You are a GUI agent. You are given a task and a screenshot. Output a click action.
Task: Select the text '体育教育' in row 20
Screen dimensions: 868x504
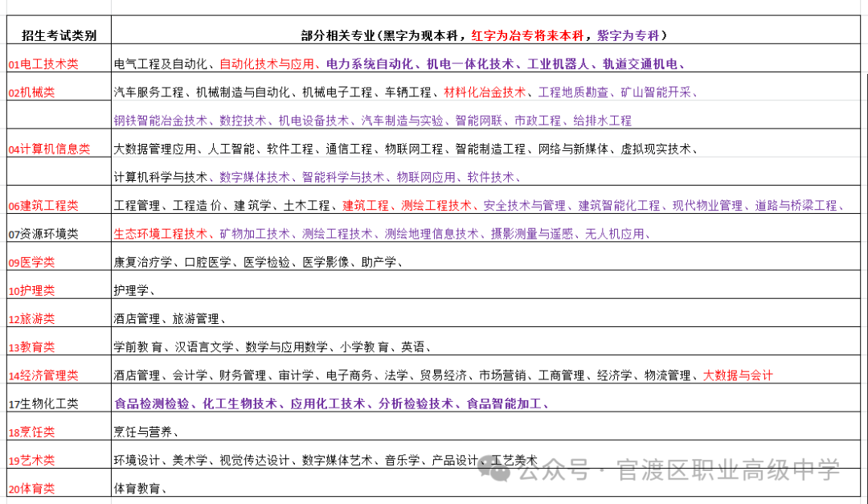click(137, 489)
